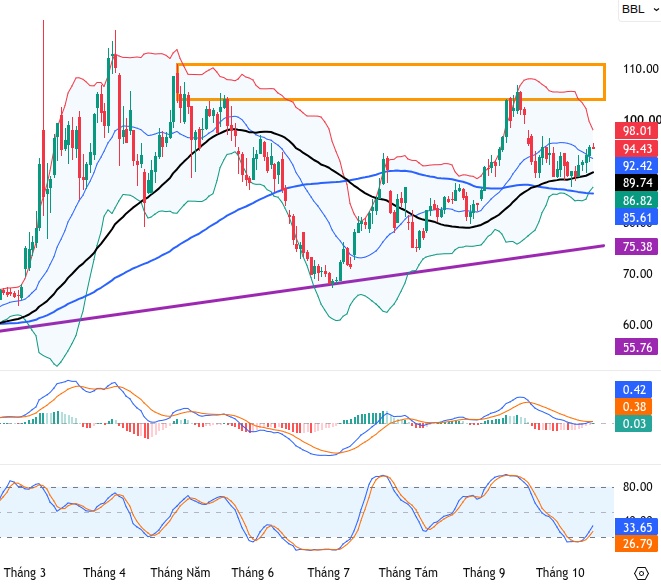Select the purple ascending trendline
The width and height of the screenshot is (661, 584).
coord(302,288)
